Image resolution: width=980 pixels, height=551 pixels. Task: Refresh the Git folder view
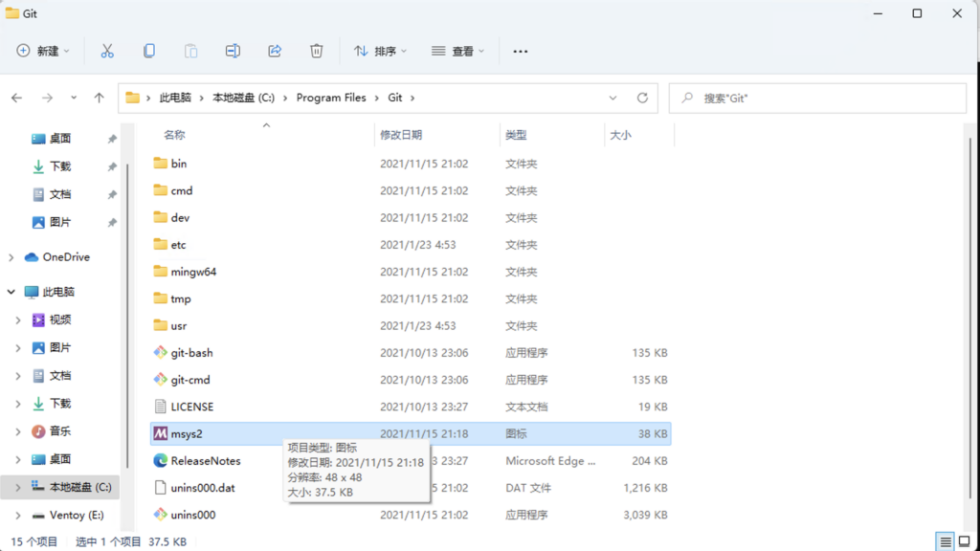(x=642, y=99)
